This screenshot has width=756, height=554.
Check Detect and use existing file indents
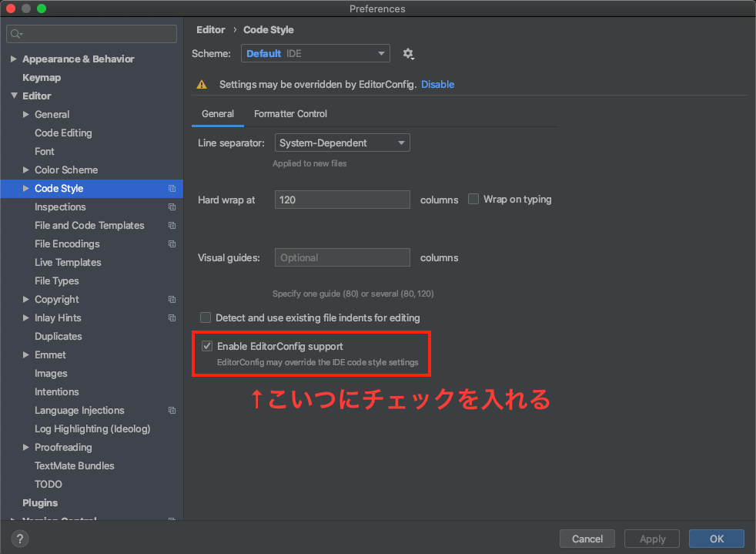pyautogui.click(x=206, y=317)
